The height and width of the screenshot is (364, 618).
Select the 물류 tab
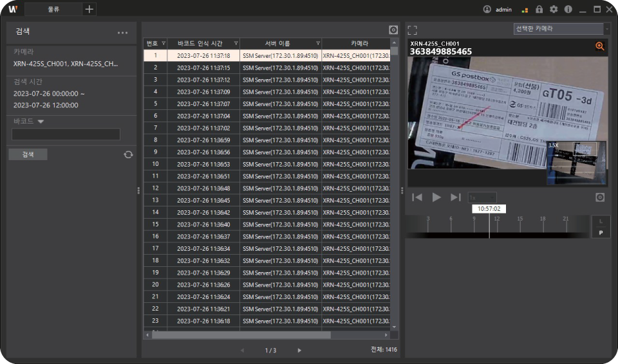[x=53, y=9]
